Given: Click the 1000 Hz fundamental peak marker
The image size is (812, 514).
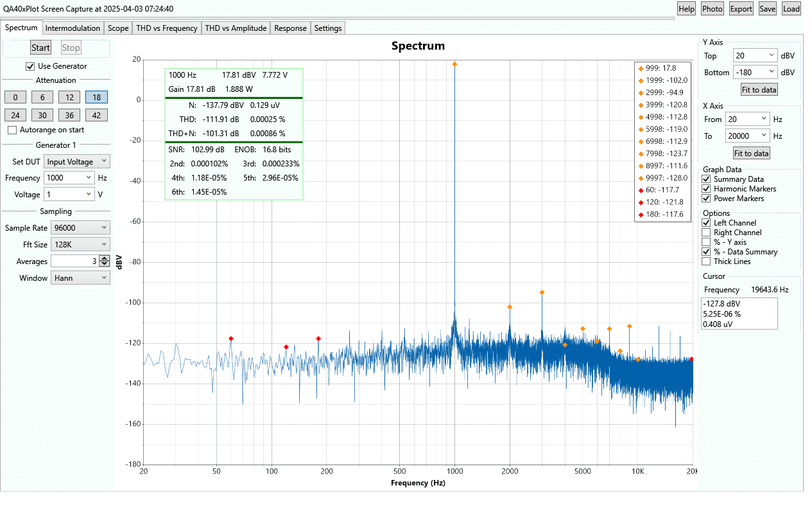Looking at the screenshot, I should [x=454, y=64].
